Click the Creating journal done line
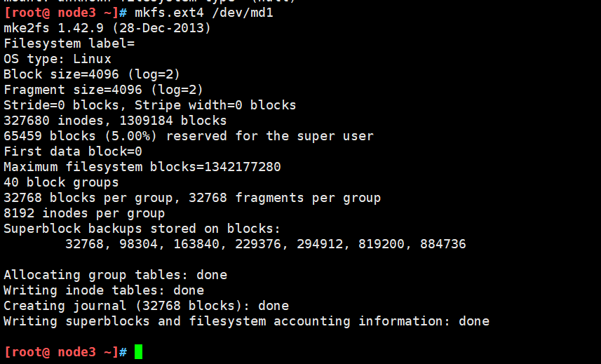Viewport: 601px width, 364px height. (x=146, y=306)
